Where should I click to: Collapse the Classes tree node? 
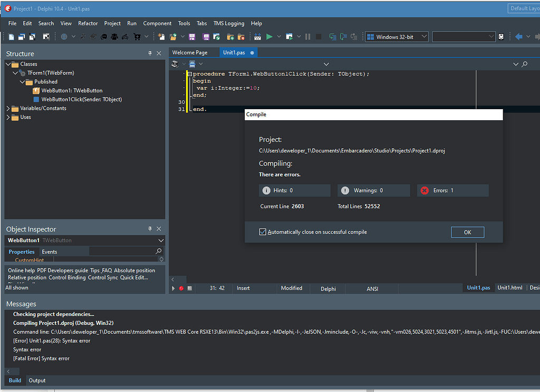coord(8,64)
